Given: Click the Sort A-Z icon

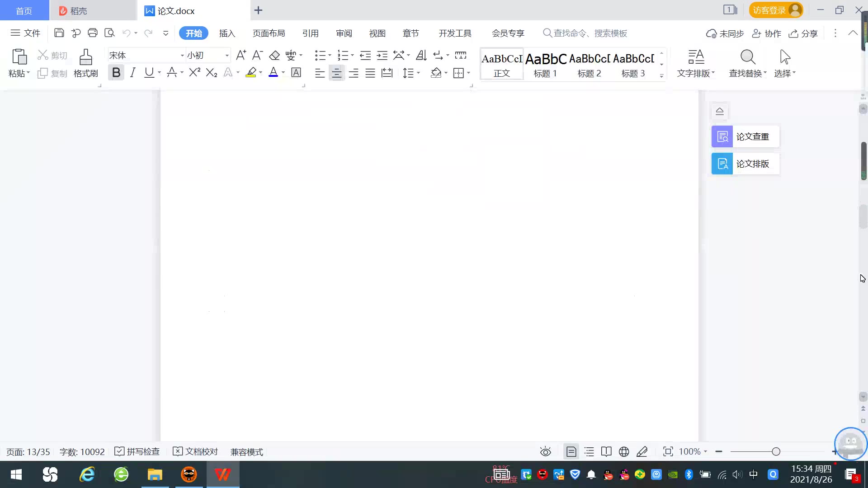Looking at the screenshot, I should [x=421, y=55].
